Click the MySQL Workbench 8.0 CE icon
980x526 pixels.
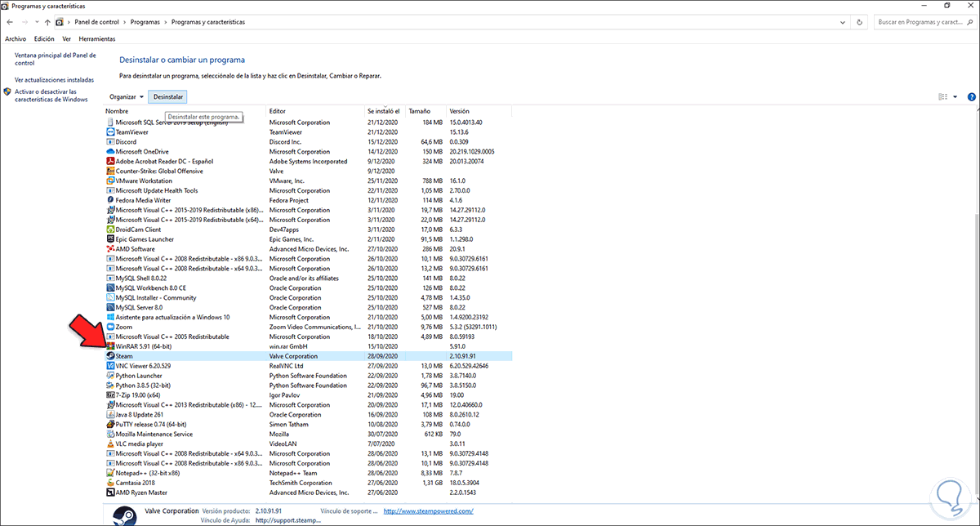110,288
